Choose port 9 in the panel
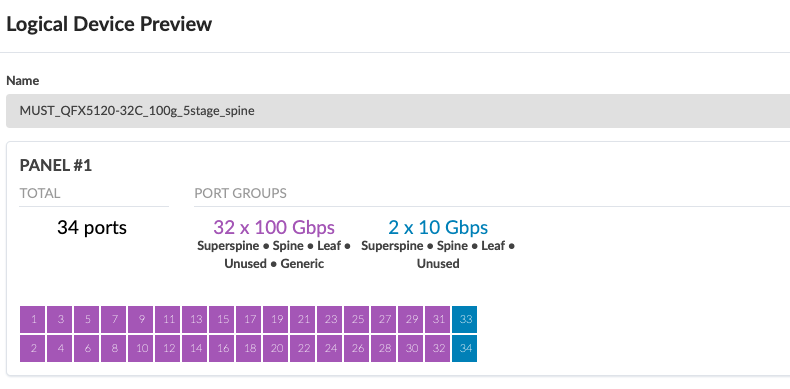Viewport: 790px width, 389px height. pos(141,319)
